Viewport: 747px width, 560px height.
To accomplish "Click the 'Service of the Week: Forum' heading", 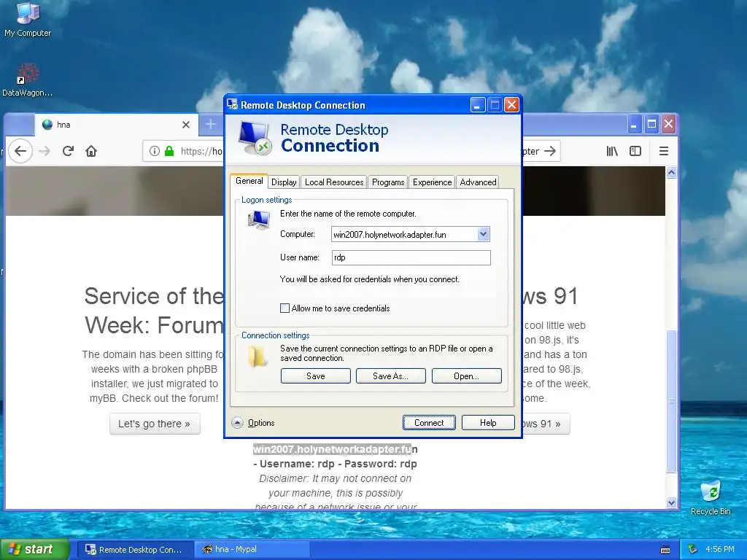I will point(154,311).
